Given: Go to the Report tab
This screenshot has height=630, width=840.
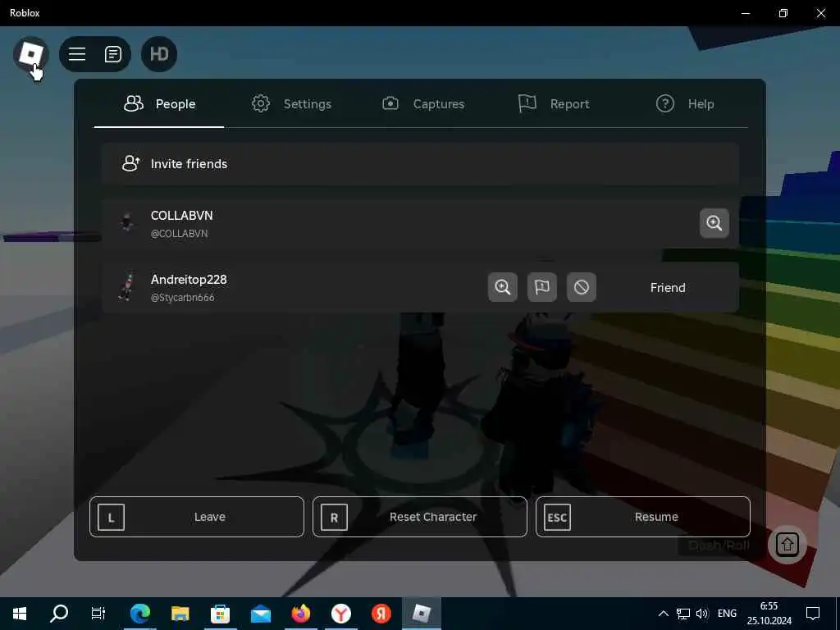Looking at the screenshot, I should [554, 104].
